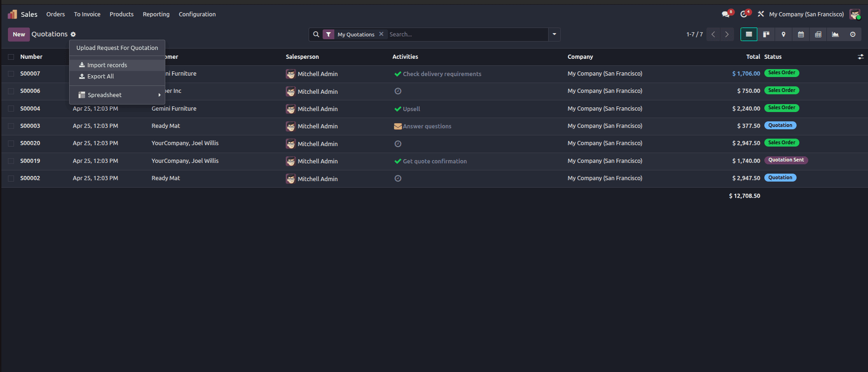Click the Quotation Sent badge for S00019

[786, 160]
